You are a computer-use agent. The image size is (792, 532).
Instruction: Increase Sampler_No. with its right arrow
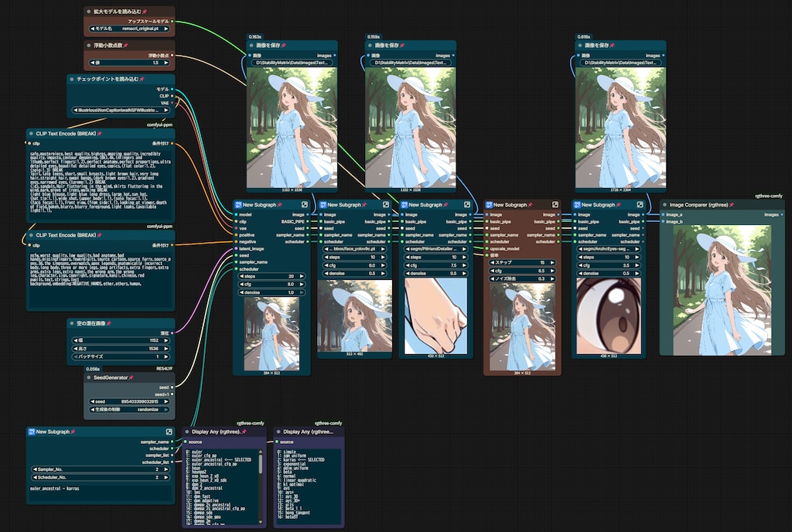coord(166,469)
